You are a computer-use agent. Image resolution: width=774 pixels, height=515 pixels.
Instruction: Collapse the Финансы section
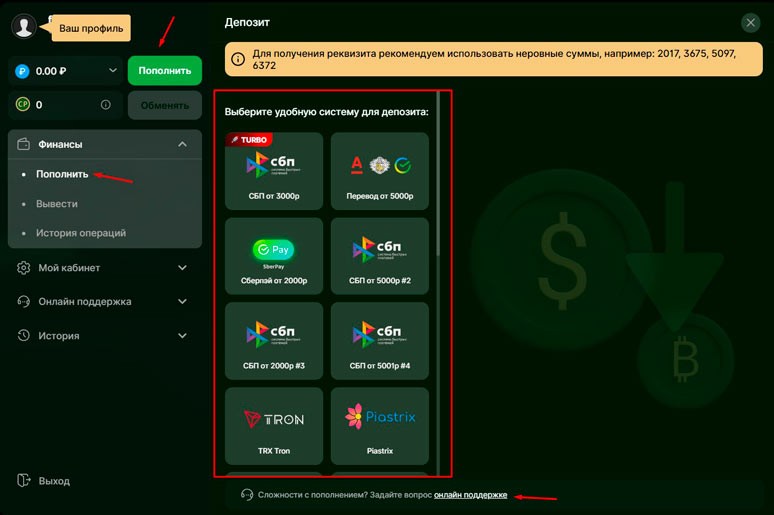pos(182,144)
